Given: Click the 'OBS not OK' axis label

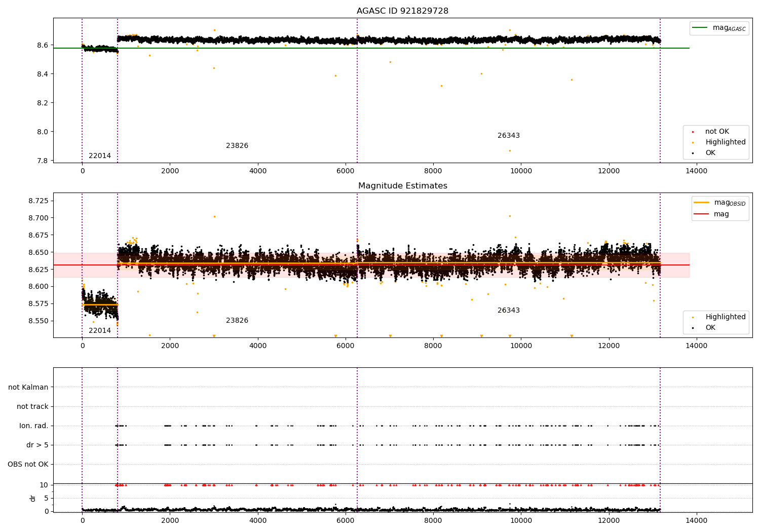Looking at the screenshot, I should coord(28,465).
